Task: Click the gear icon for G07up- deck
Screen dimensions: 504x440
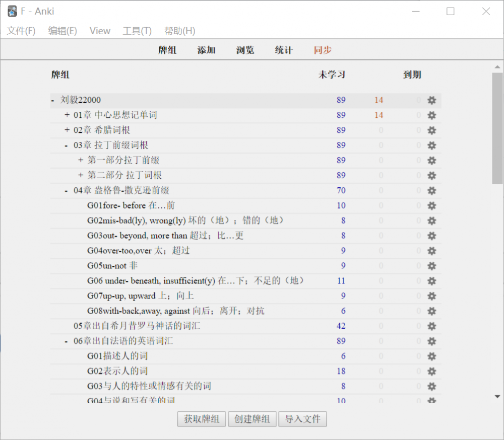Action: coord(432,296)
